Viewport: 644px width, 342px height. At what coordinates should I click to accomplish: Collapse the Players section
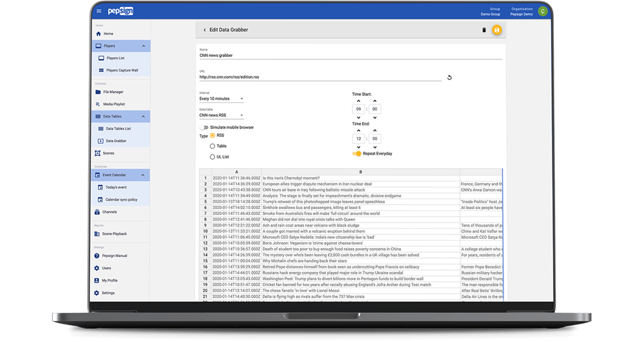pyautogui.click(x=143, y=46)
